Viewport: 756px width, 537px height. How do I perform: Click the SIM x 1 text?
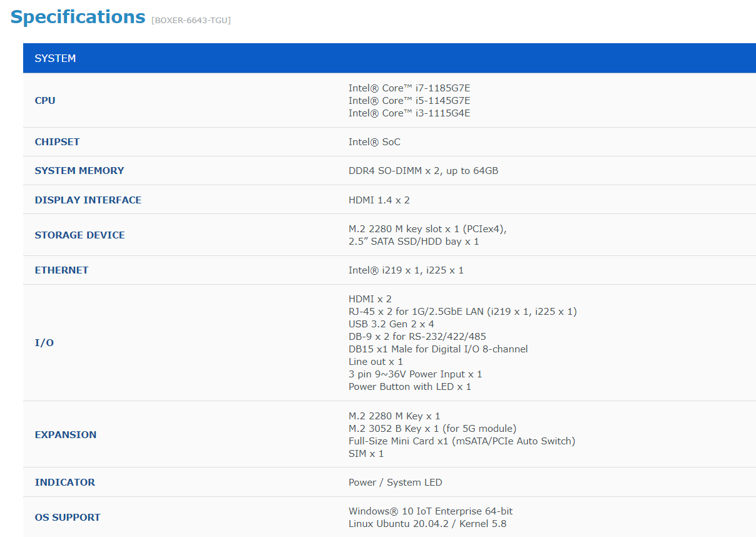pyautogui.click(x=366, y=454)
